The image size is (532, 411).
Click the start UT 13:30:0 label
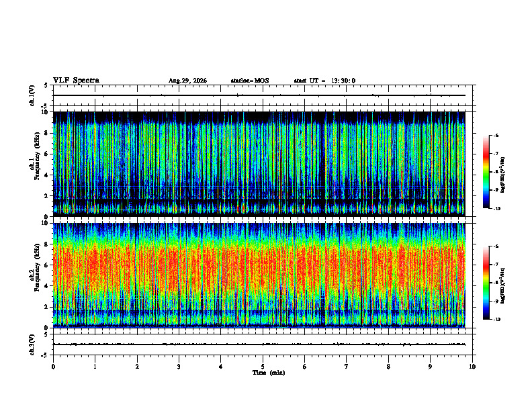(324, 81)
